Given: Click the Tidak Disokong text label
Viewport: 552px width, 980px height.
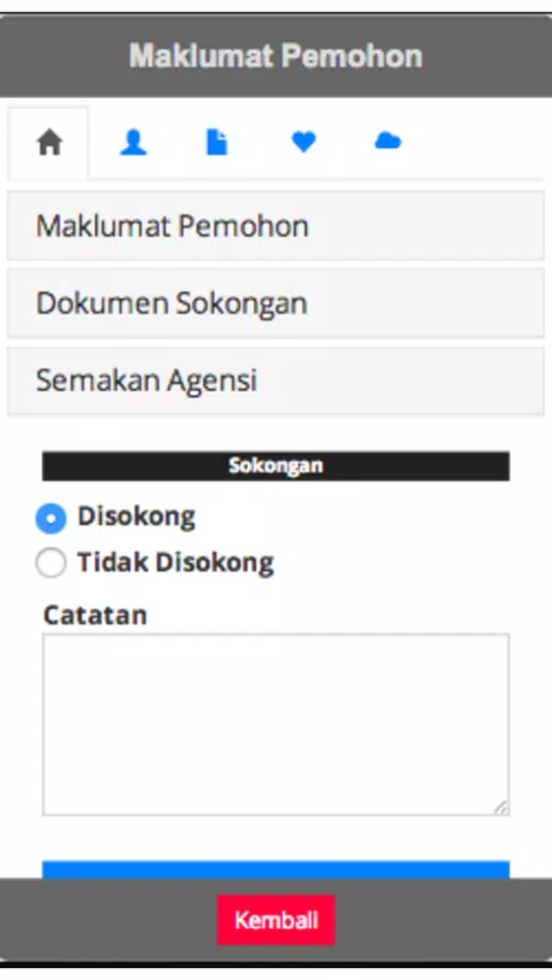Looking at the screenshot, I should click(176, 562).
